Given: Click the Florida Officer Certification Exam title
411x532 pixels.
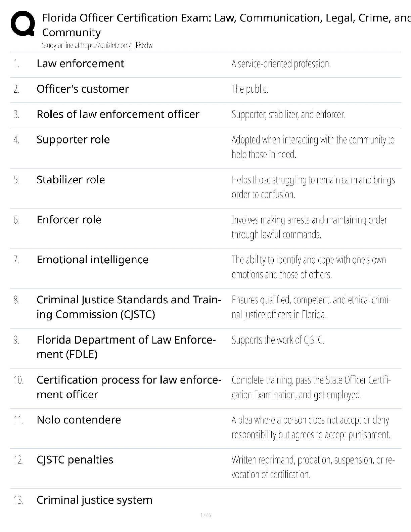Looking at the screenshot, I should pyautogui.click(x=226, y=18).
